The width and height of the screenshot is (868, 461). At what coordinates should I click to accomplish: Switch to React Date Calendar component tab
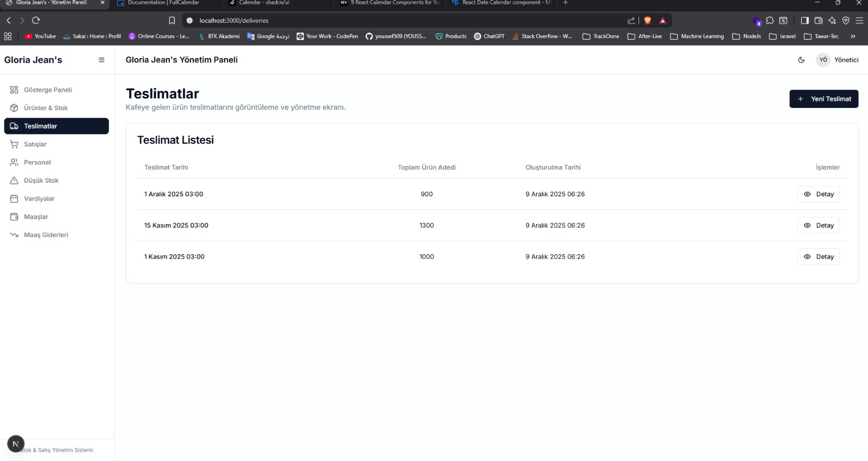pos(500,3)
